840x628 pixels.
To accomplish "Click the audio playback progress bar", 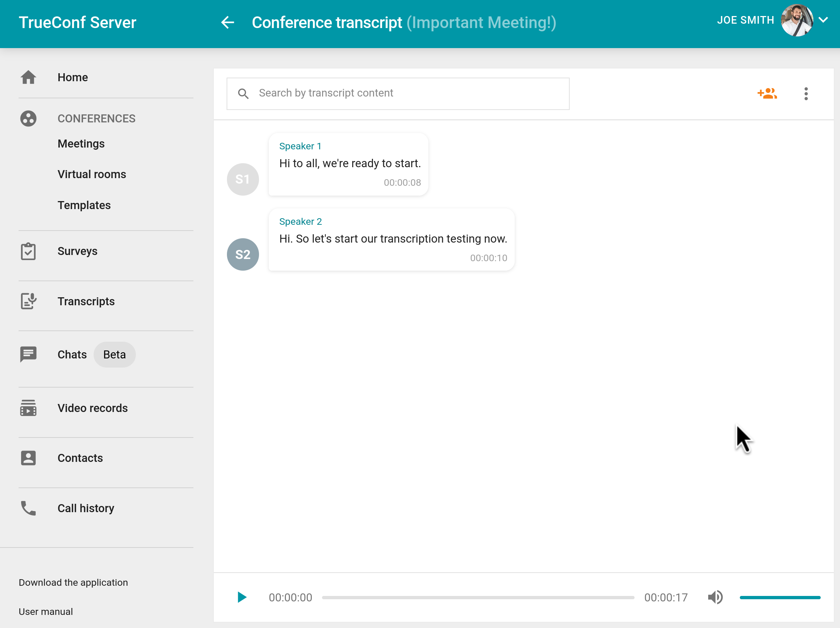I will pyautogui.click(x=478, y=598).
